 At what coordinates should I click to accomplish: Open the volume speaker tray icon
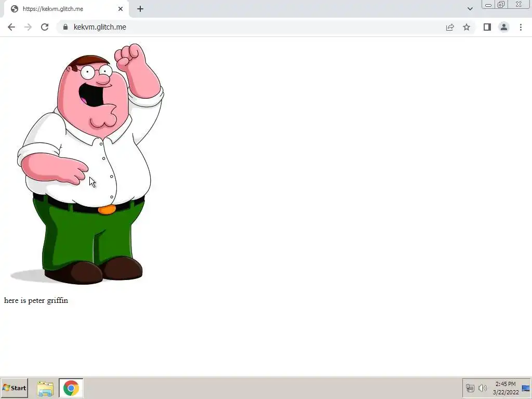coord(482,388)
